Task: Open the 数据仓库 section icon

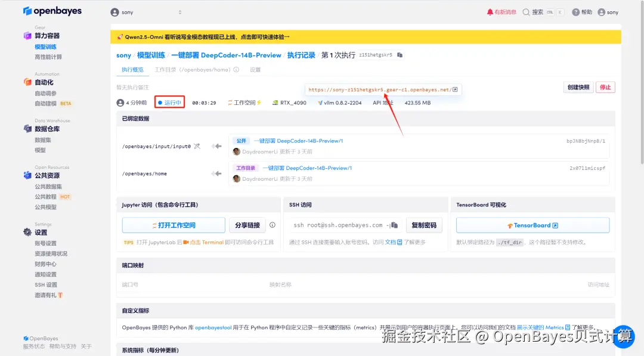Action: (x=27, y=129)
